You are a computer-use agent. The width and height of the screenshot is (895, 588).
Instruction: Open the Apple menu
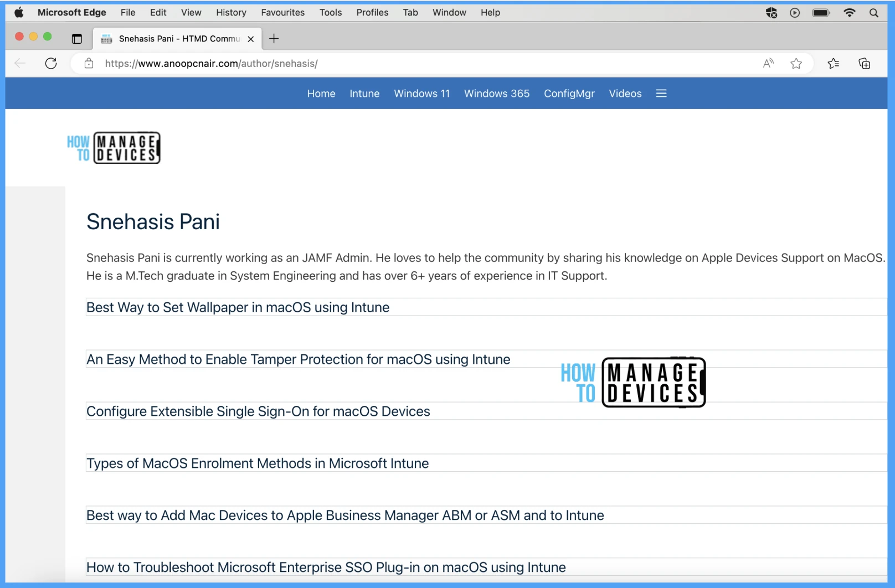tap(19, 12)
